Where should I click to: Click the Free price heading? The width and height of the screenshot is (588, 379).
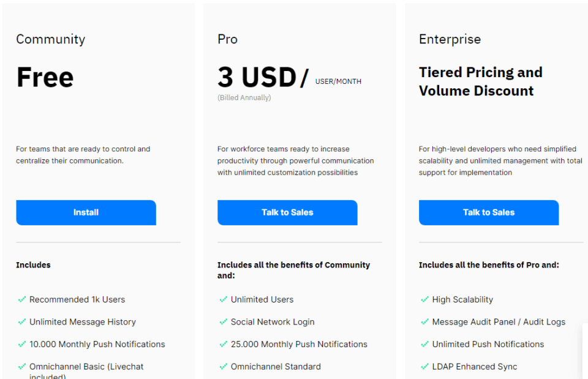[x=45, y=78]
